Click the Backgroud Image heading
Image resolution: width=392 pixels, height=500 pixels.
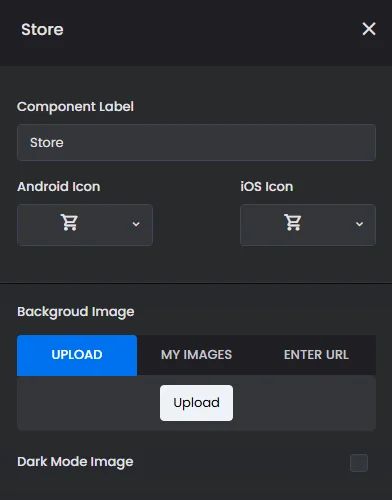pos(76,312)
